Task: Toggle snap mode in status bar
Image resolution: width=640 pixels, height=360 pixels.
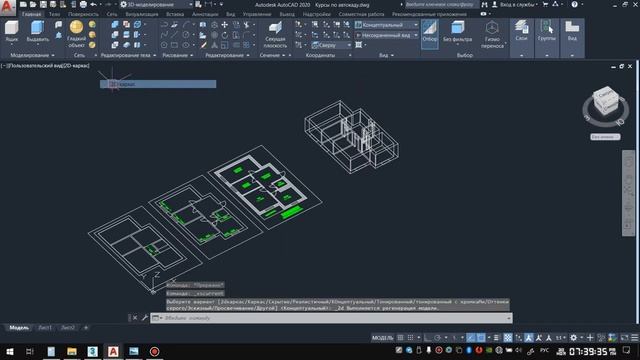Action: click(x=411, y=338)
